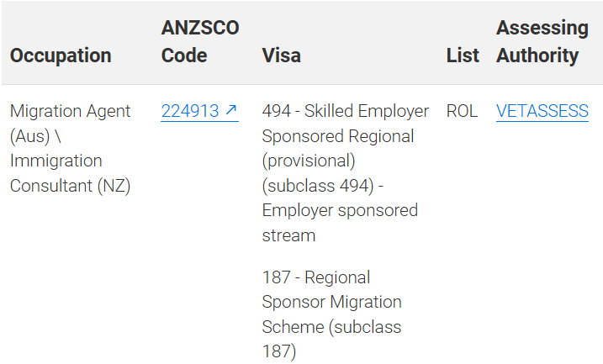The width and height of the screenshot is (603, 364).
Task: Click the "Immigration" word in occupation cell
Action: (56, 161)
